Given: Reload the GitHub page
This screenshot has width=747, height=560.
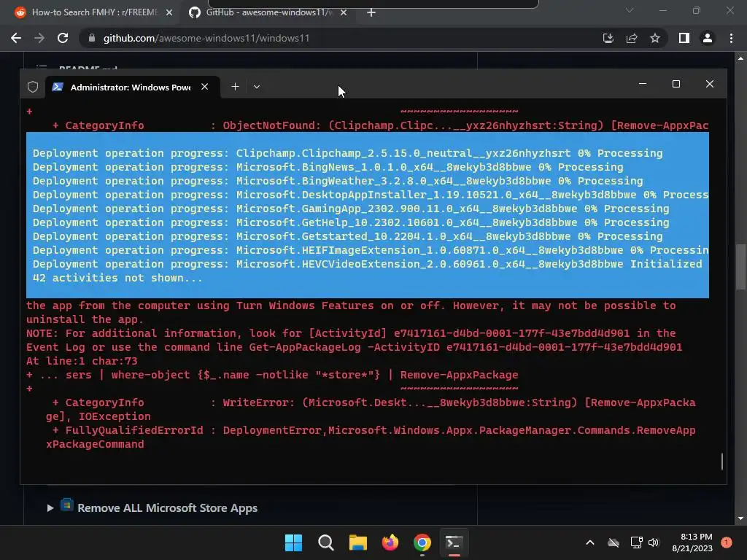Looking at the screenshot, I should point(63,38).
